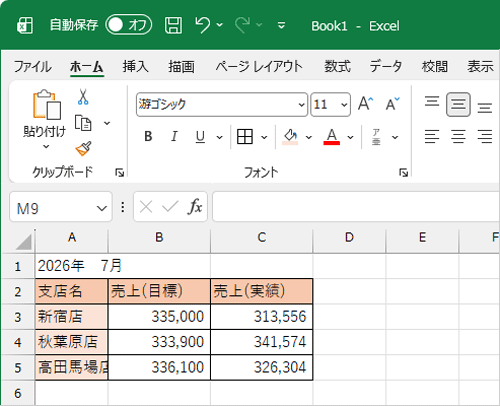Click the Increase Font Size icon
This screenshot has width=500, height=406.
(365, 104)
